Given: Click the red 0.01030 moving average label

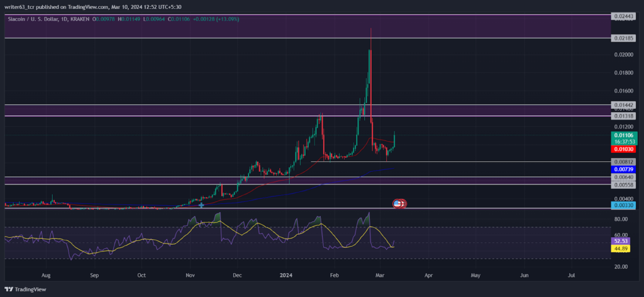Looking at the screenshot, I should click(623, 148).
